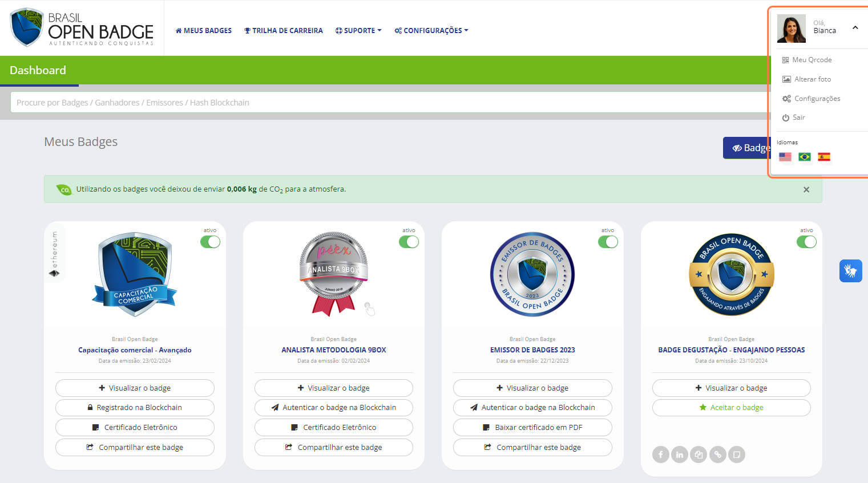Click Baixar certificado em PDF
868x483 pixels.
click(x=532, y=428)
